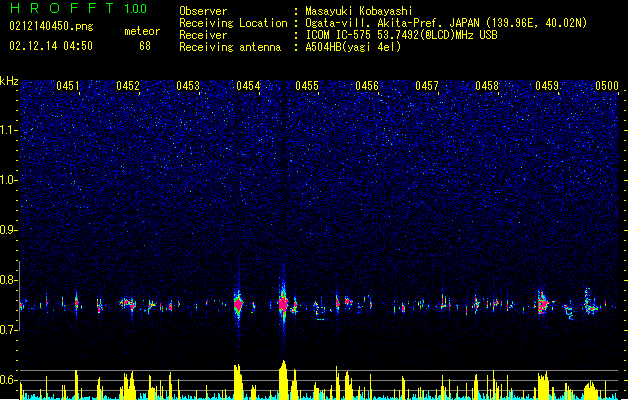Click the Observer label
This screenshot has height=400, width=629.
pyautogui.click(x=203, y=11)
